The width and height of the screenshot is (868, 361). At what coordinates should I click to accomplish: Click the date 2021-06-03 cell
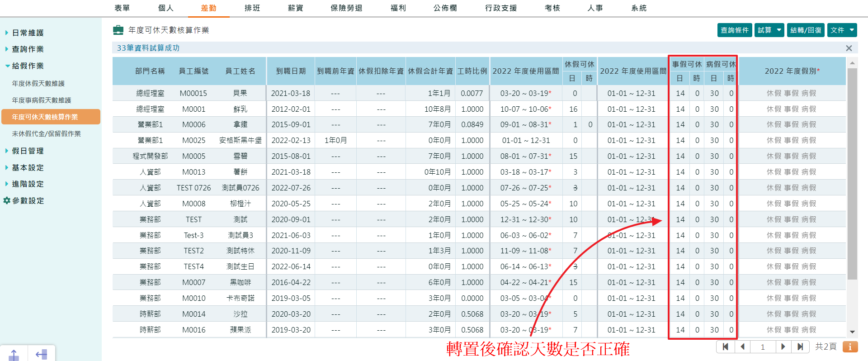click(291, 235)
